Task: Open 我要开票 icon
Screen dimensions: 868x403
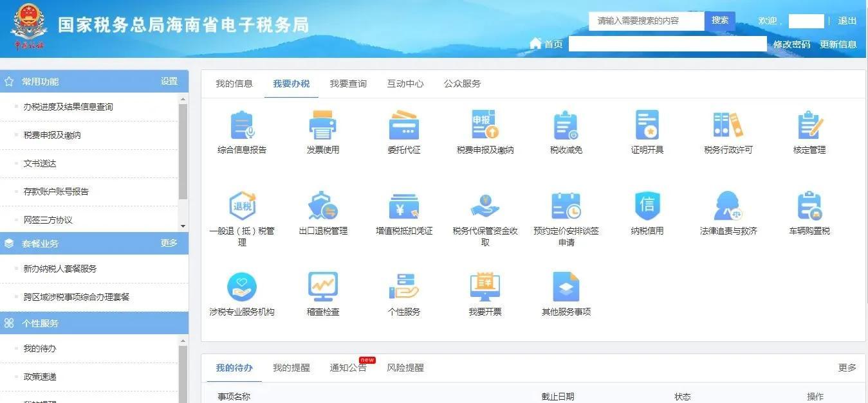Action: point(485,287)
